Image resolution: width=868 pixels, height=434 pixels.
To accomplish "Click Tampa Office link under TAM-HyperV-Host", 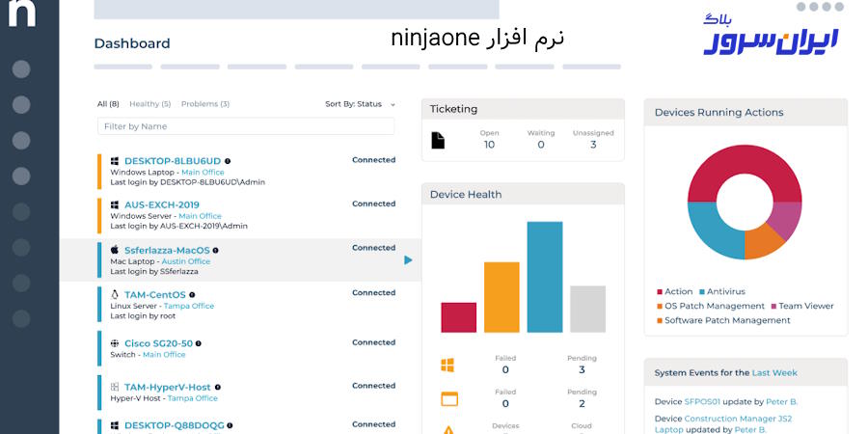I will click(x=193, y=398).
